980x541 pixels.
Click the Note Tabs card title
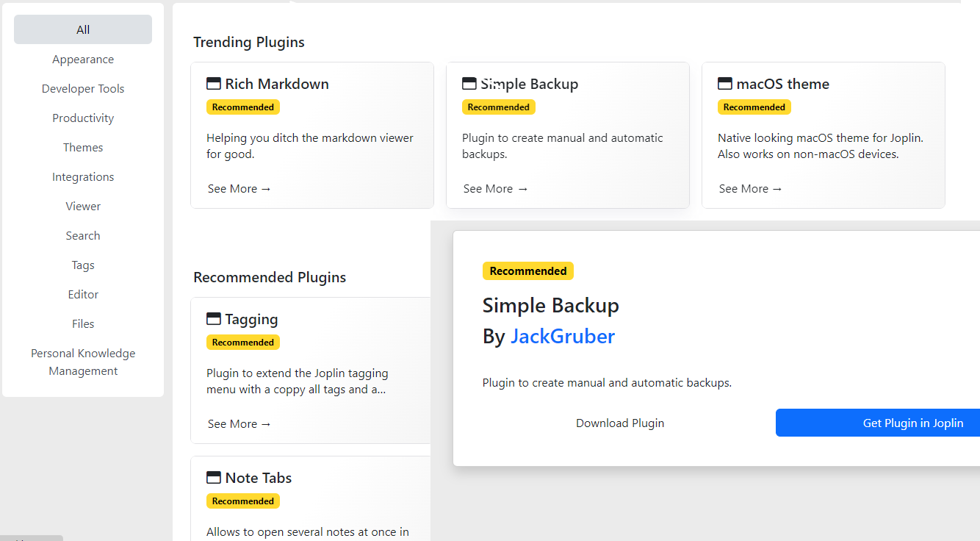point(259,478)
